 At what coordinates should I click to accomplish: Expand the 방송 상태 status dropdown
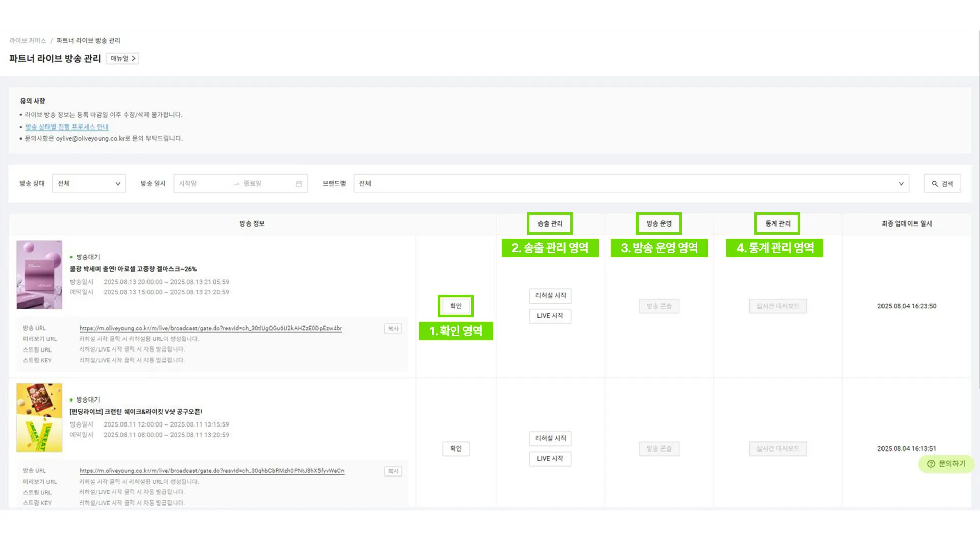[89, 184]
